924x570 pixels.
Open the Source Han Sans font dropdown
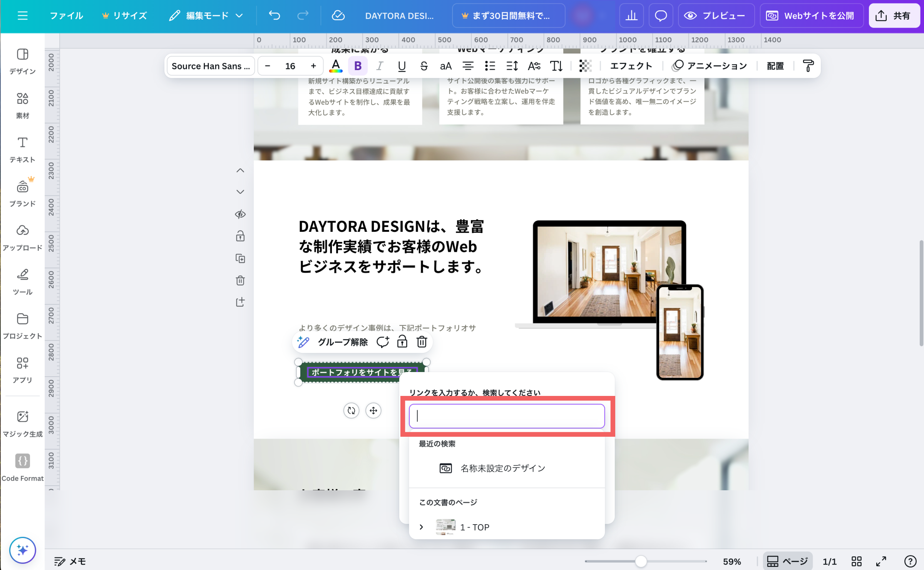[211, 66]
